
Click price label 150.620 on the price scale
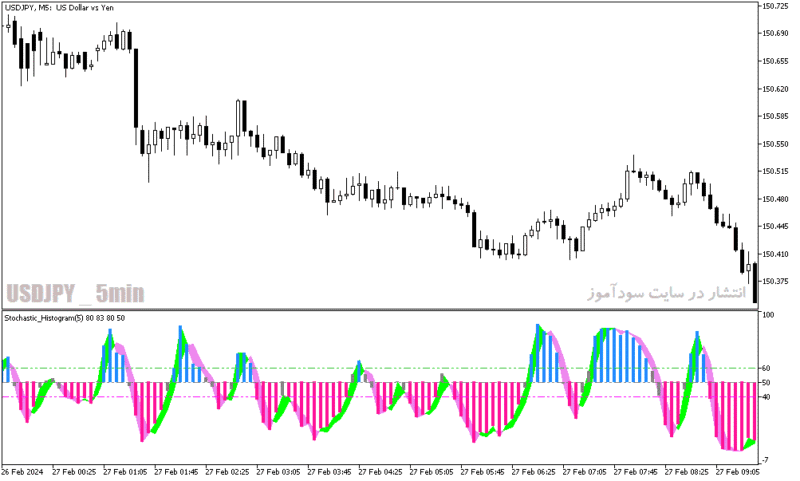tap(776, 89)
